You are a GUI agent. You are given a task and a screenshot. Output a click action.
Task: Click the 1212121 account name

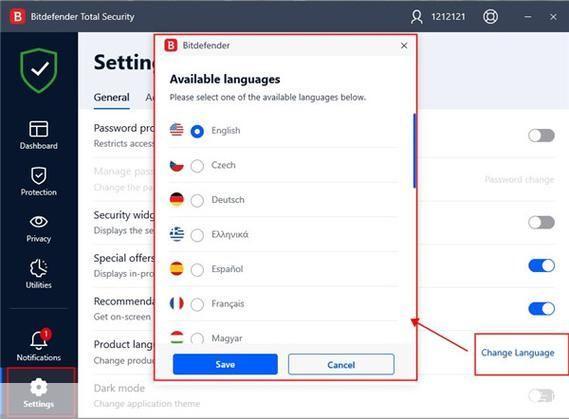point(448,17)
